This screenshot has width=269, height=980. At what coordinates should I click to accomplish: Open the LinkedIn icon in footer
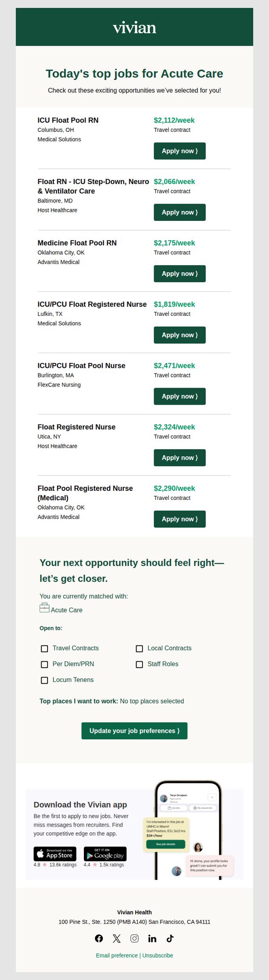point(152,938)
